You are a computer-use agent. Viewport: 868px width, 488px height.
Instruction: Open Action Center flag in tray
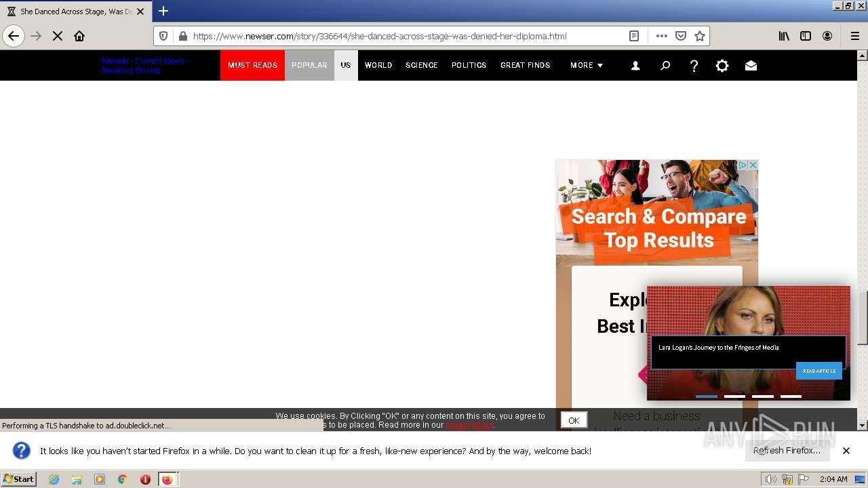(804, 479)
